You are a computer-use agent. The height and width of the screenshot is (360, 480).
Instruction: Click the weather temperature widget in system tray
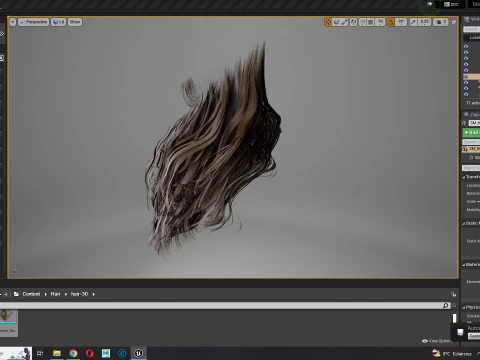click(453, 353)
